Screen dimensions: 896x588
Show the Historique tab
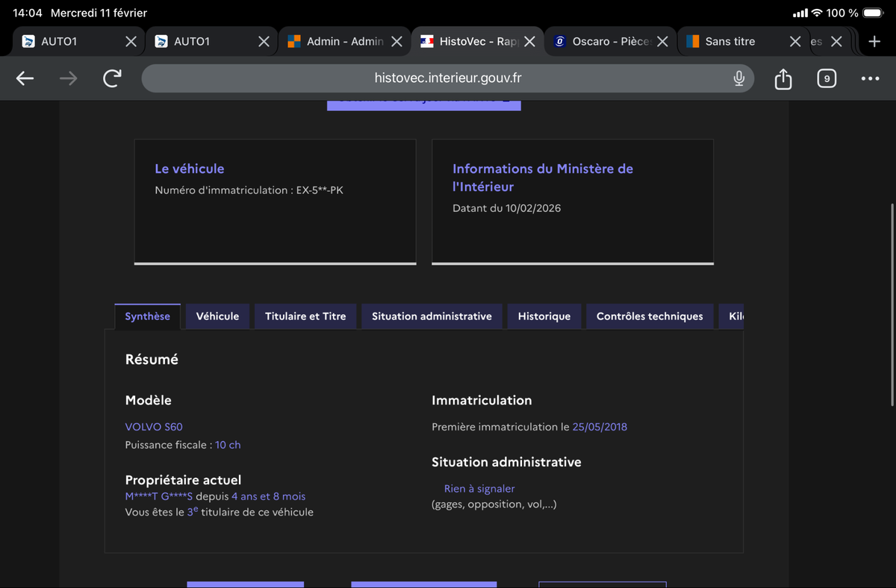click(x=544, y=316)
